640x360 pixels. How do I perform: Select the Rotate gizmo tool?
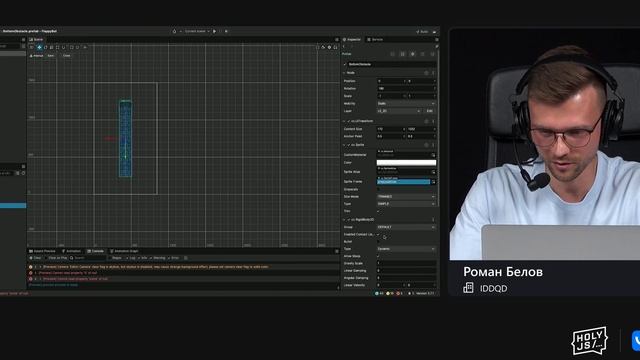coord(45,47)
